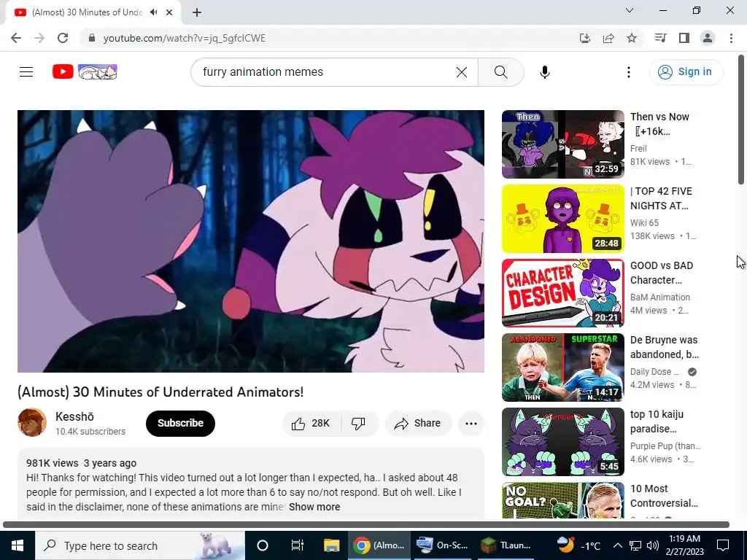Open TOP 42 FIVE NIGHTS AT thumbnail

click(x=562, y=219)
